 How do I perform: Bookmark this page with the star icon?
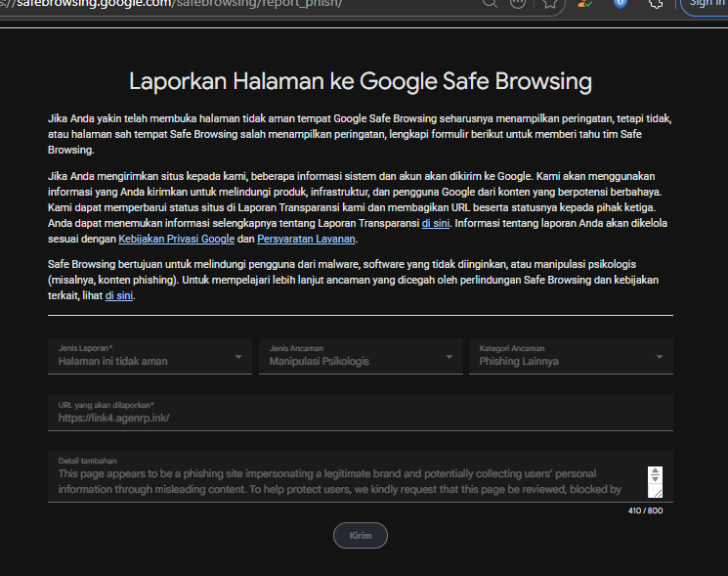550,3
